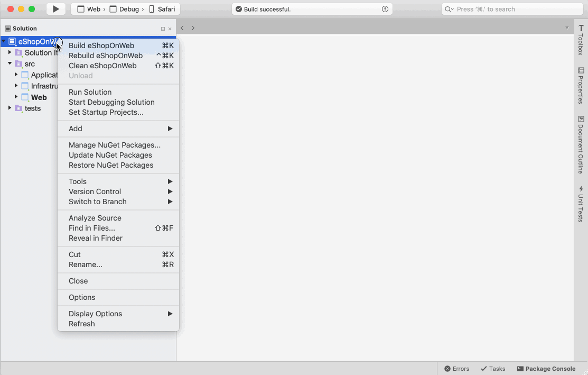The height and width of the screenshot is (375, 588).
Task: Open the Add submenu
Action: coord(118,129)
